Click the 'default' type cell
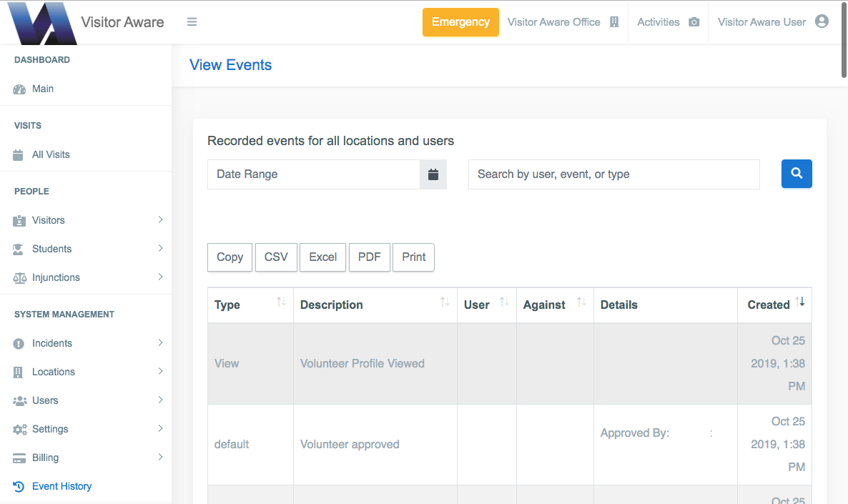 (250, 445)
